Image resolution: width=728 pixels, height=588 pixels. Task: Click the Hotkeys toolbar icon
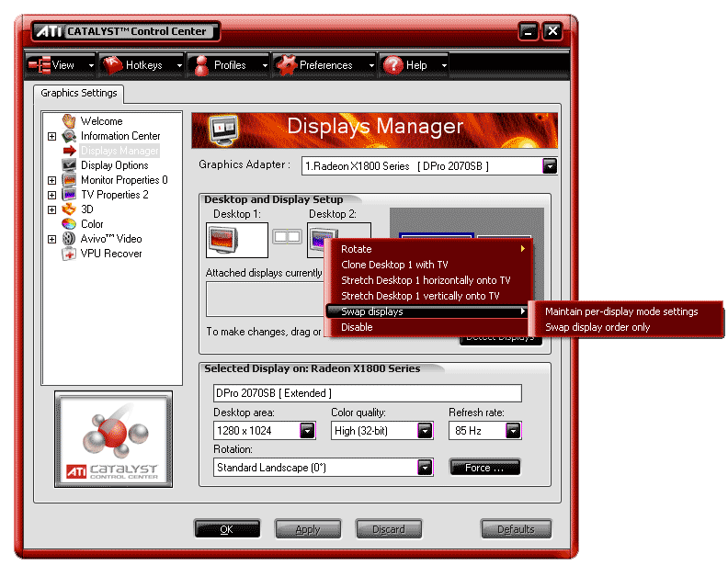point(112,65)
